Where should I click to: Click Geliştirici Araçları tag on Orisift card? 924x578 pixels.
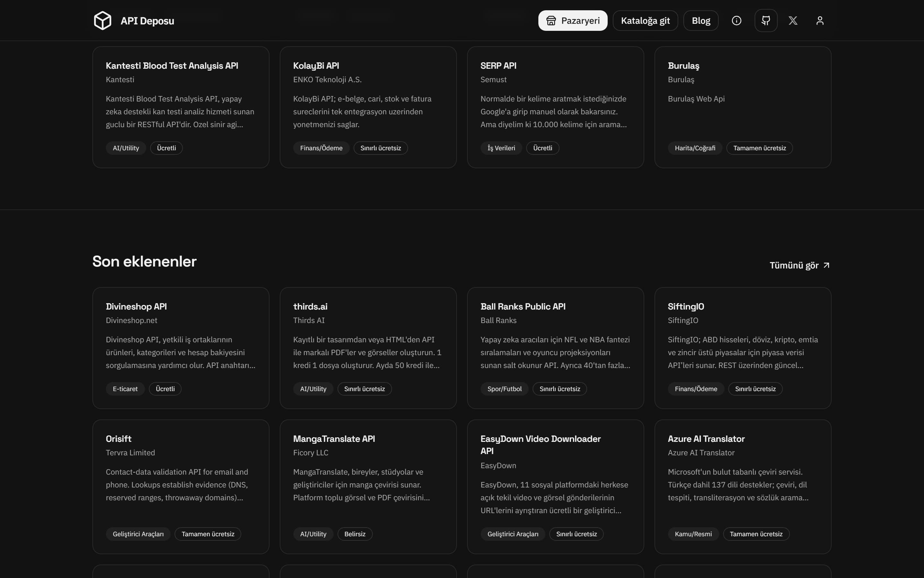138,534
